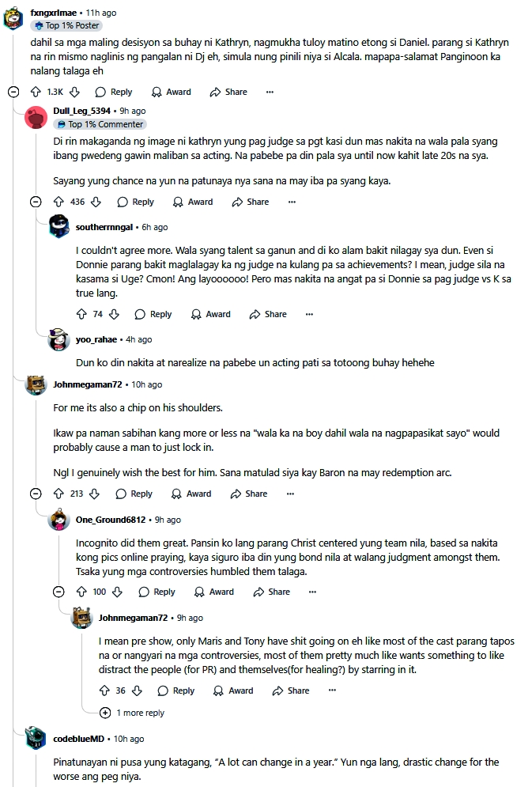The height and width of the screenshot is (787, 532).
Task: Downvote fxngxrlmae's comment with 1.3K votes
Action: click(x=75, y=92)
